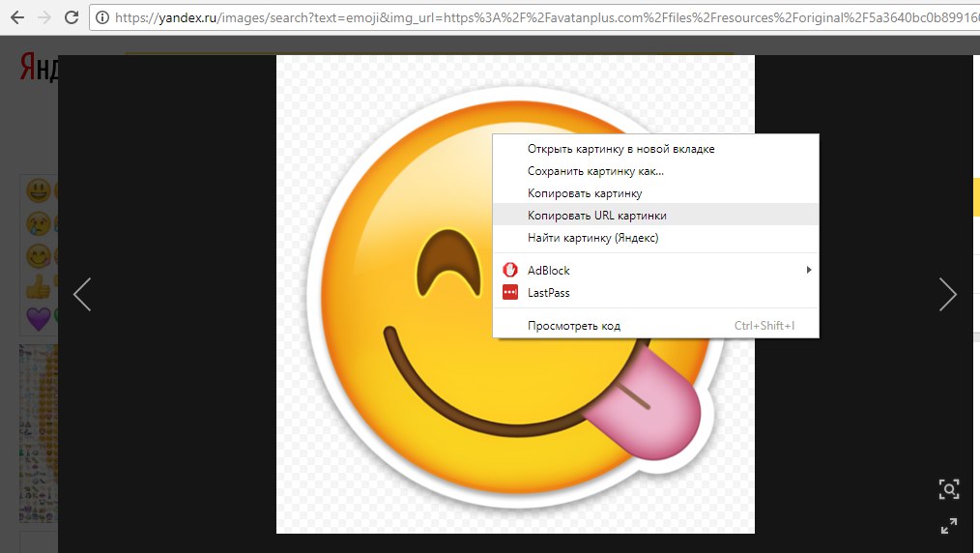
Task: Choose 'Просмотреть код' to inspect the element
Action: click(655, 326)
